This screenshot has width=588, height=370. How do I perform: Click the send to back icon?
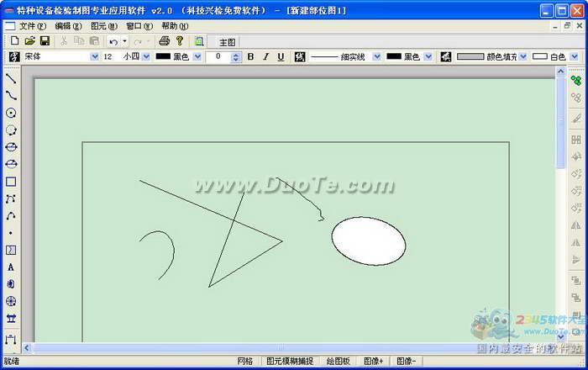576,298
